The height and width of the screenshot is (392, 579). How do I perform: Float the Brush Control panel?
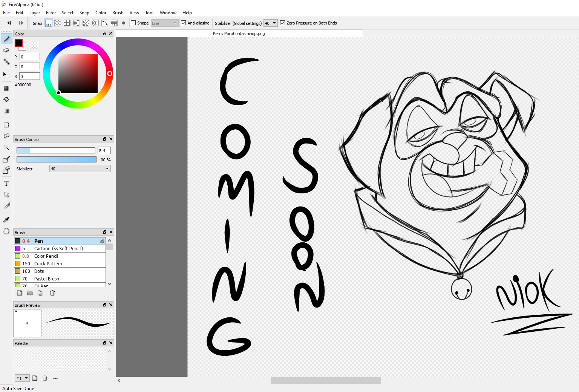pyautogui.click(x=105, y=139)
